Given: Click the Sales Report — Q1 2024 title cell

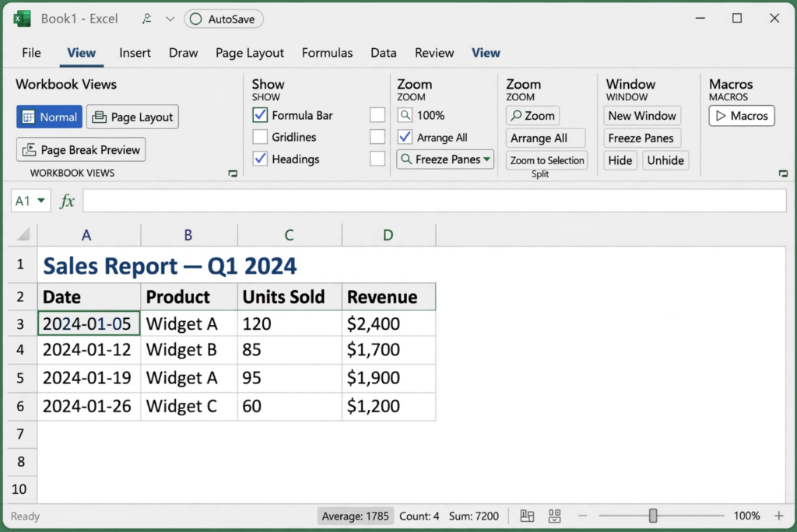Looking at the screenshot, I should pos(170,266).
